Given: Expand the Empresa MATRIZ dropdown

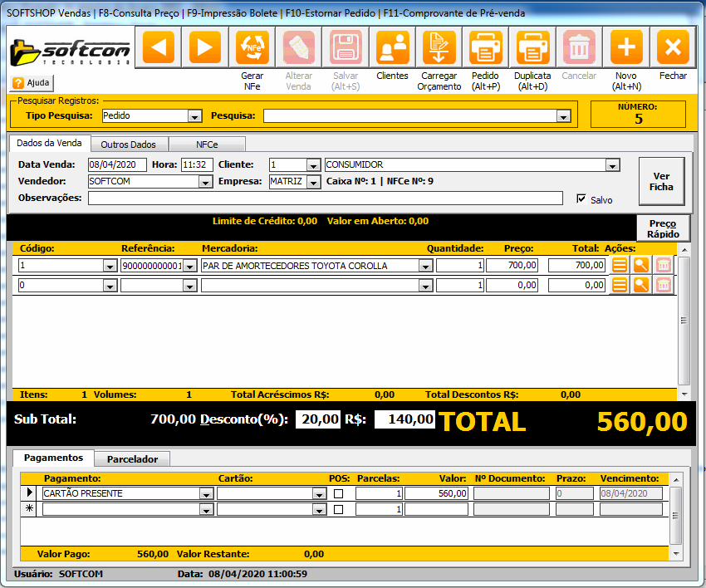Looking at the screenshot, I should pos(313,182).
